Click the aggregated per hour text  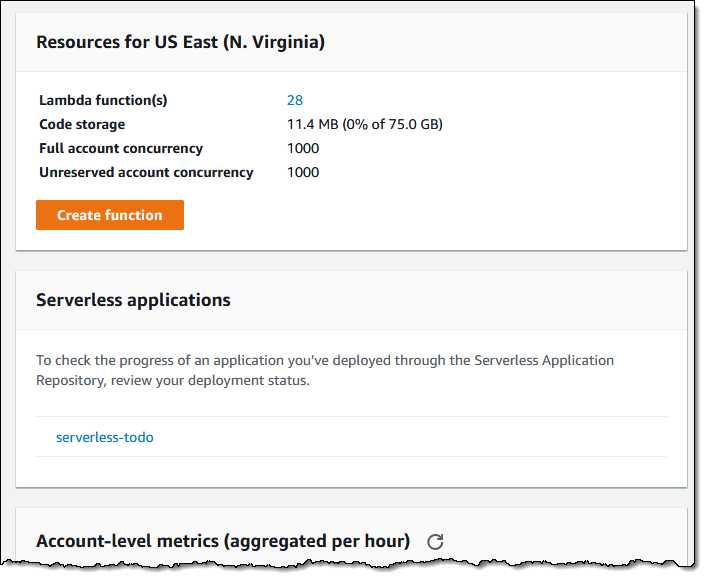pos(317,541)
